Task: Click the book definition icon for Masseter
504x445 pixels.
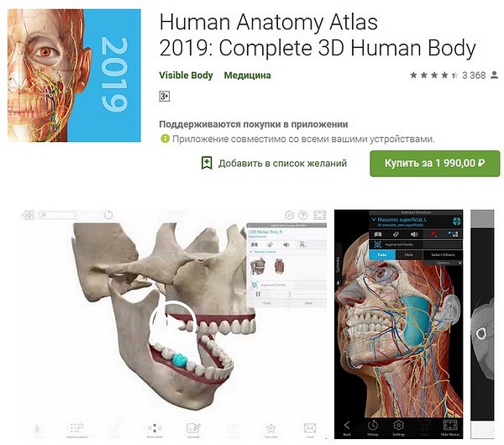Action: [x=378, y=234]
